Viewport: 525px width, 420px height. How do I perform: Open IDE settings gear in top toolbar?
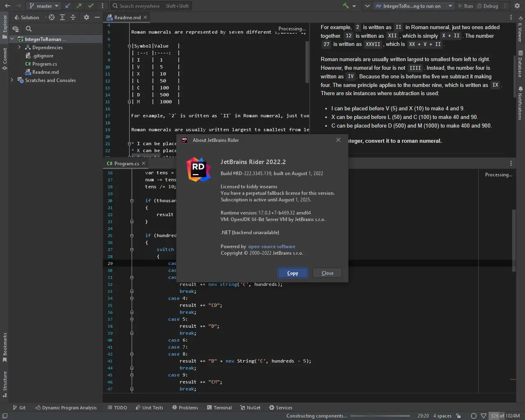click(x=517, y=6)
